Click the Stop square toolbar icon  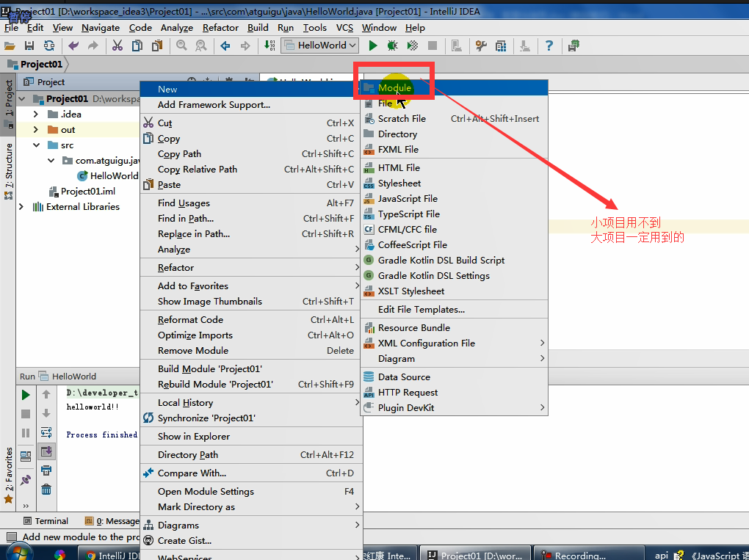[433, 46]
